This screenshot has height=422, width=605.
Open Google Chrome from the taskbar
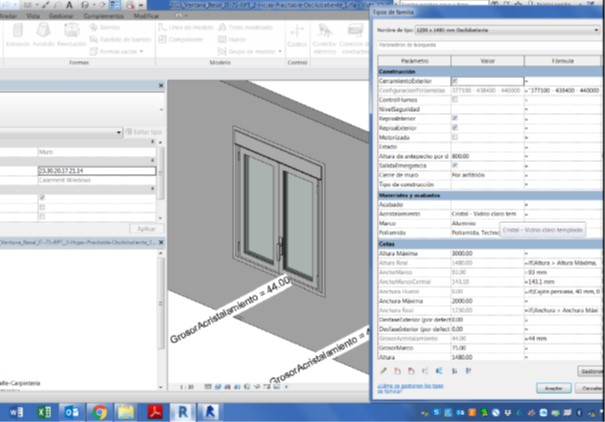tap(100, 412)
